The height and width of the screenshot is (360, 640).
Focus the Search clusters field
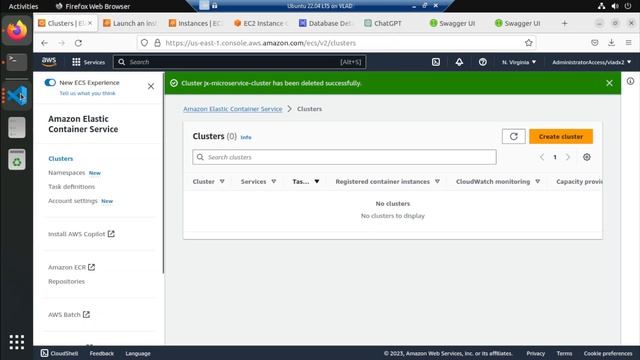point(344,157)
